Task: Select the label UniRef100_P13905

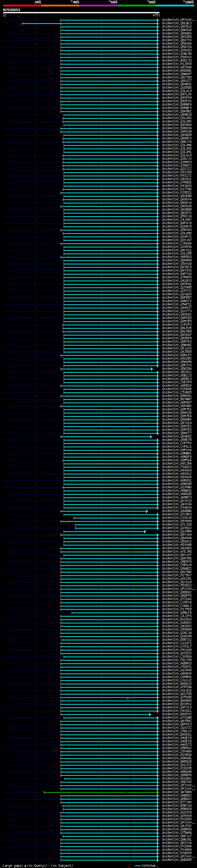Action: (x=177, y=64)
